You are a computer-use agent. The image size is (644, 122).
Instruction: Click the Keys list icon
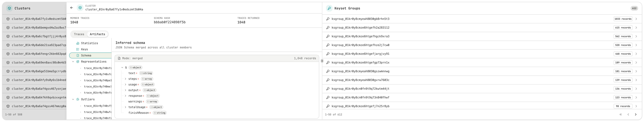pyautogui.click(x=78, y=49)
